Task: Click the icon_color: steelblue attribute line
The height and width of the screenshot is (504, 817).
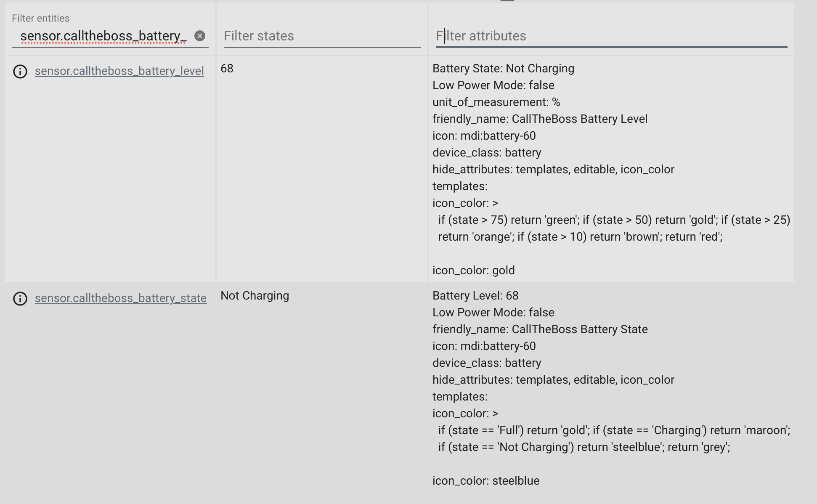Action: point(486,480)
